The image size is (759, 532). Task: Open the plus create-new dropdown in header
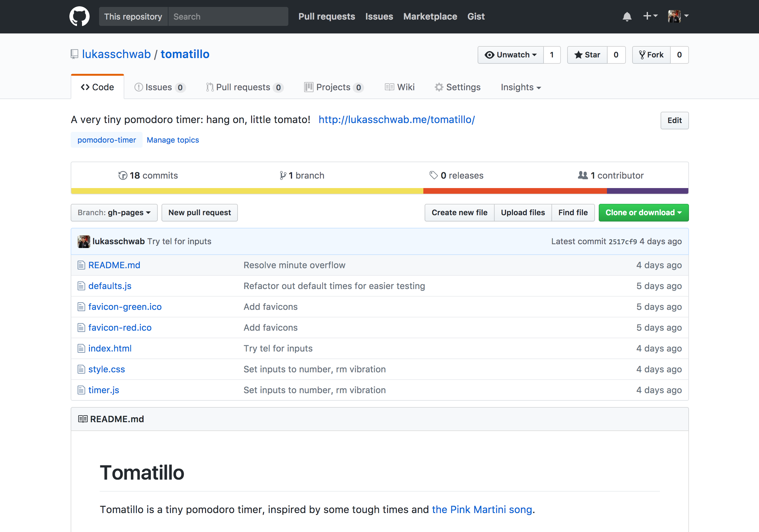coord(650,16)
